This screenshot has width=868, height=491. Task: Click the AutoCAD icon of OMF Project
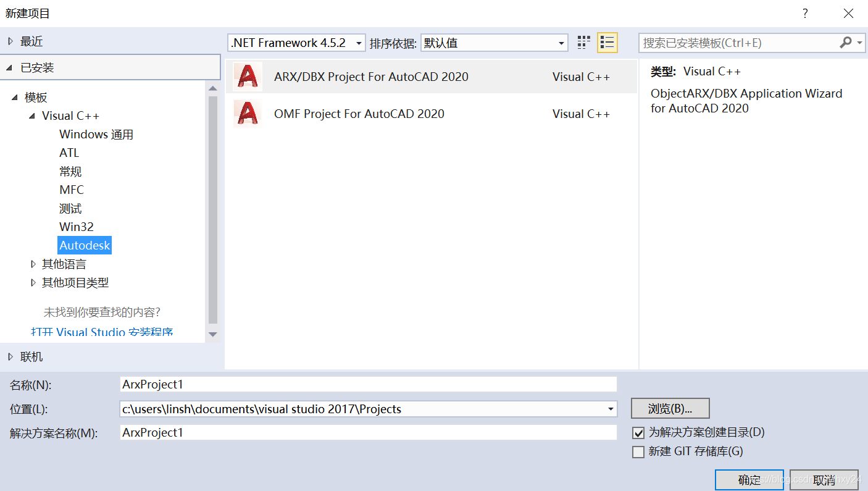click(248, 114)
